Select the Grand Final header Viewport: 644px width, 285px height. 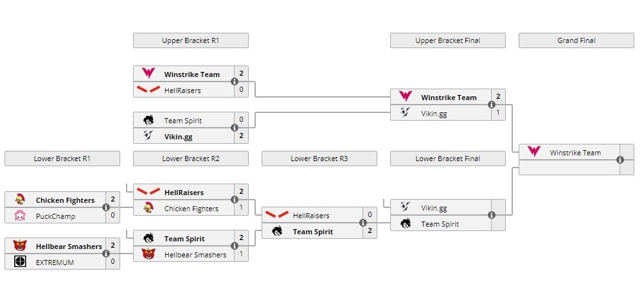[577, 40]
